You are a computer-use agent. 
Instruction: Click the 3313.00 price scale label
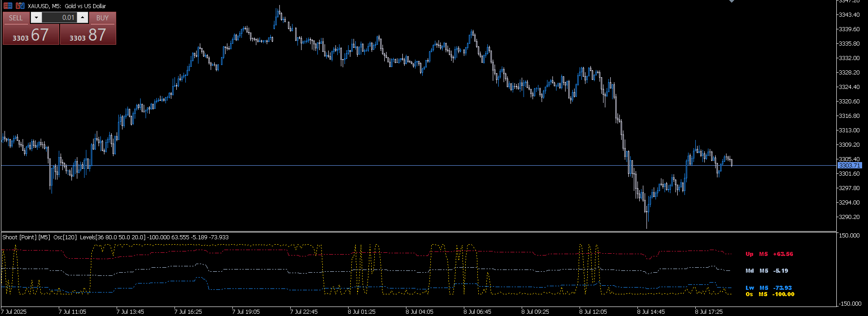849,130
